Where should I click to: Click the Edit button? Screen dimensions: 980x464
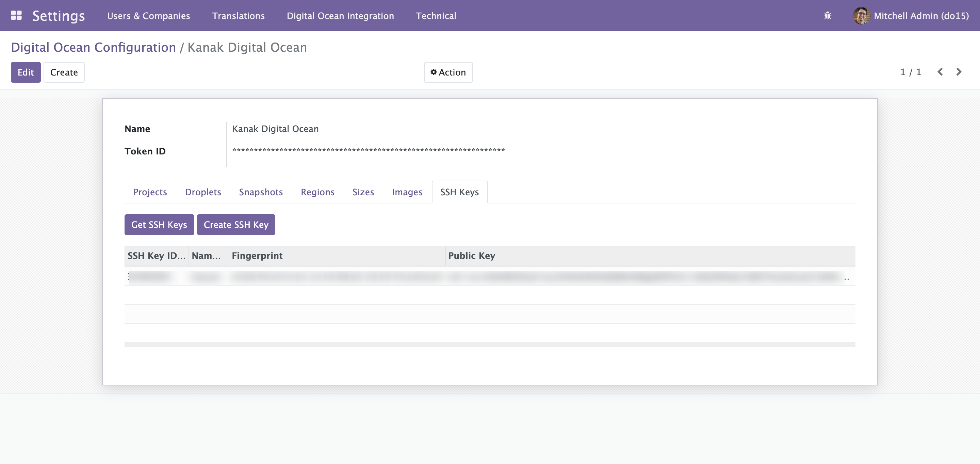point(26,72)
